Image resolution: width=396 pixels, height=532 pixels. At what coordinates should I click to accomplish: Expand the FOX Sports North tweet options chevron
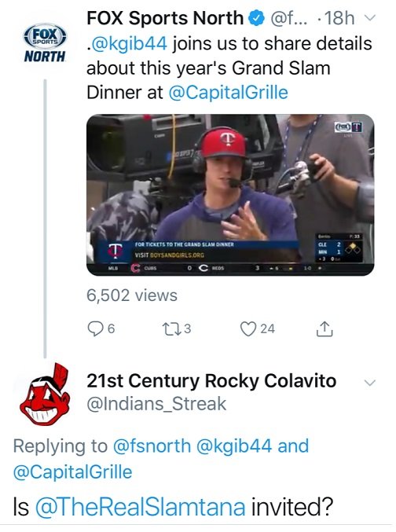pyautogui.click(x=370, y=17)
